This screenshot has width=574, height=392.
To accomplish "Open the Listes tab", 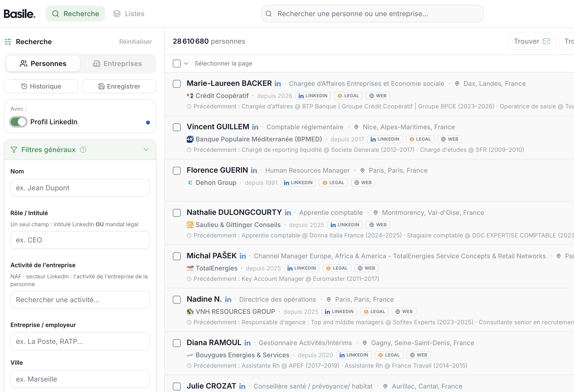I will [129, 14].
